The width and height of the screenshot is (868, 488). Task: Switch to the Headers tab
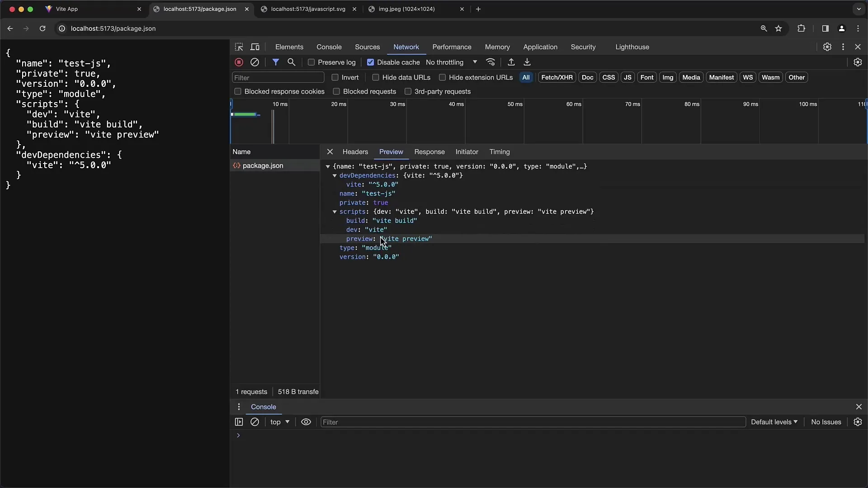coord(355,151)
